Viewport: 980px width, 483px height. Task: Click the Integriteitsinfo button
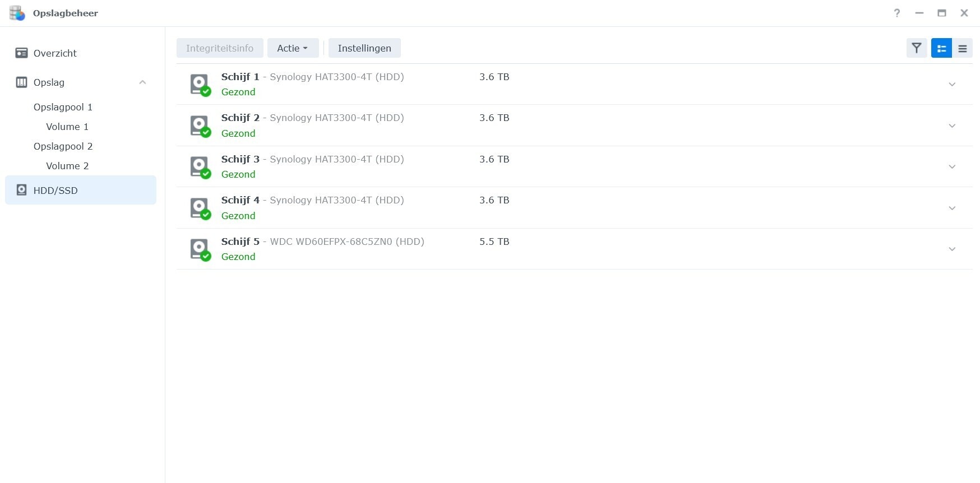click(x=220, y=48)
